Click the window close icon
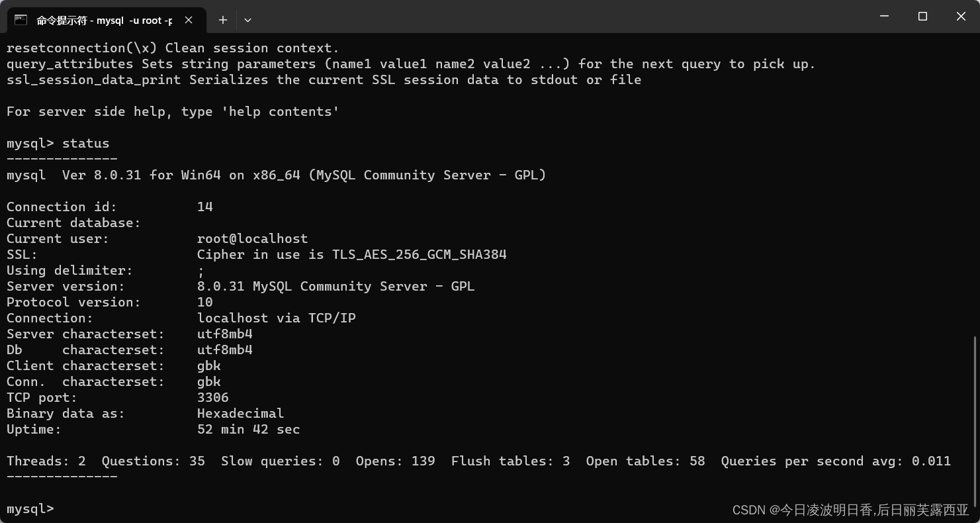Image resolution: width=980 pixels, height=523 pixels. pyautogui.click(x=961, y=17)
